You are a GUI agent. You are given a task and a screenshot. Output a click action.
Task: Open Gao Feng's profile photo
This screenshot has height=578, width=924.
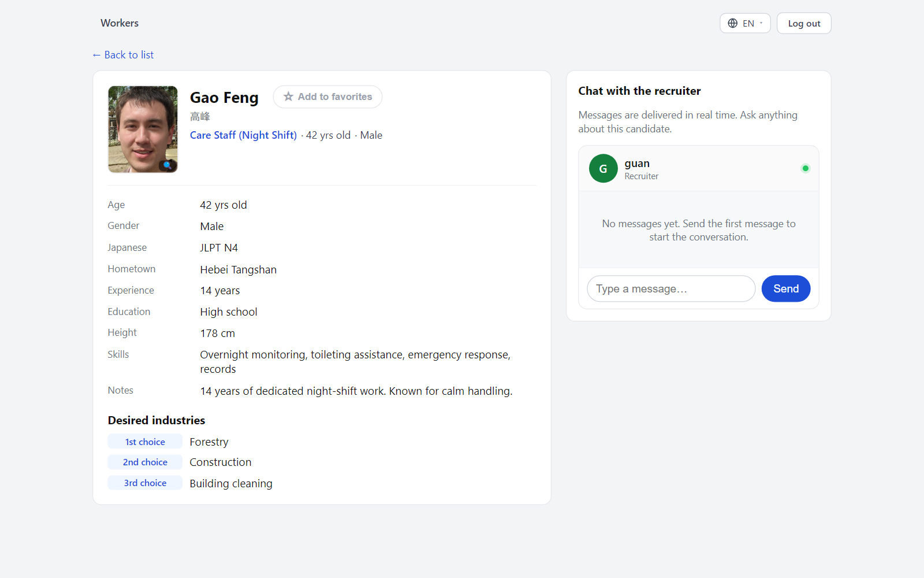pyautogui.click(x=143, y=129)
